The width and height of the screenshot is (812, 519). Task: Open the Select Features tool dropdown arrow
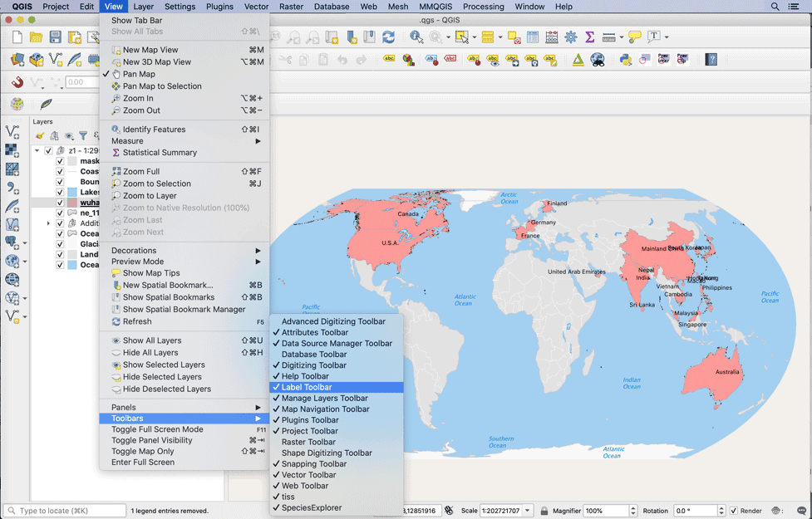tap(475, 37)
